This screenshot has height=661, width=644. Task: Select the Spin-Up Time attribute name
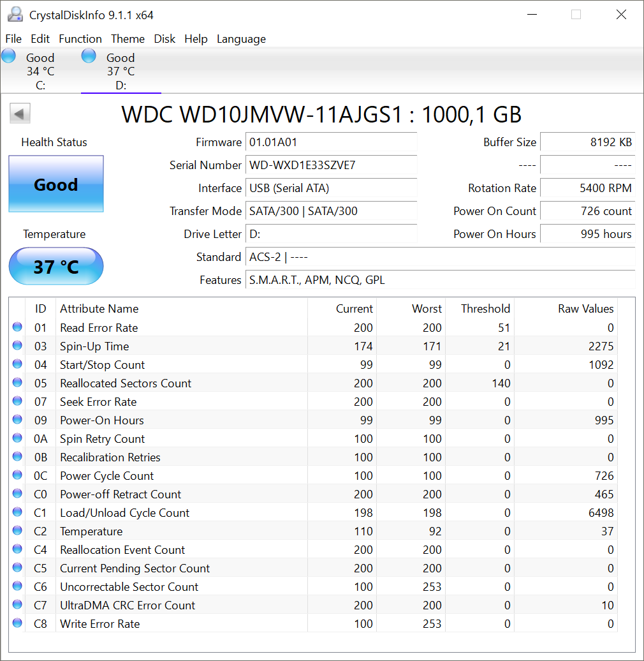coord(94,346)
